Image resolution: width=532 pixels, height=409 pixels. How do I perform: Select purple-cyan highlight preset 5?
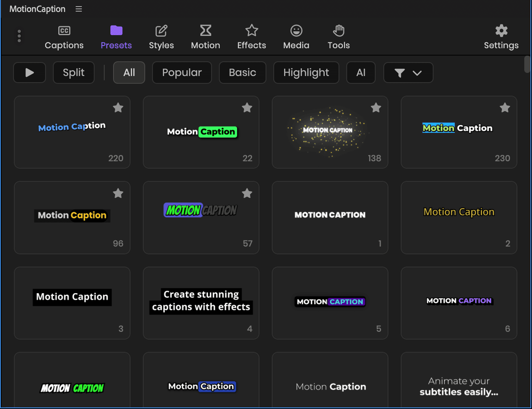pos(330,303)
